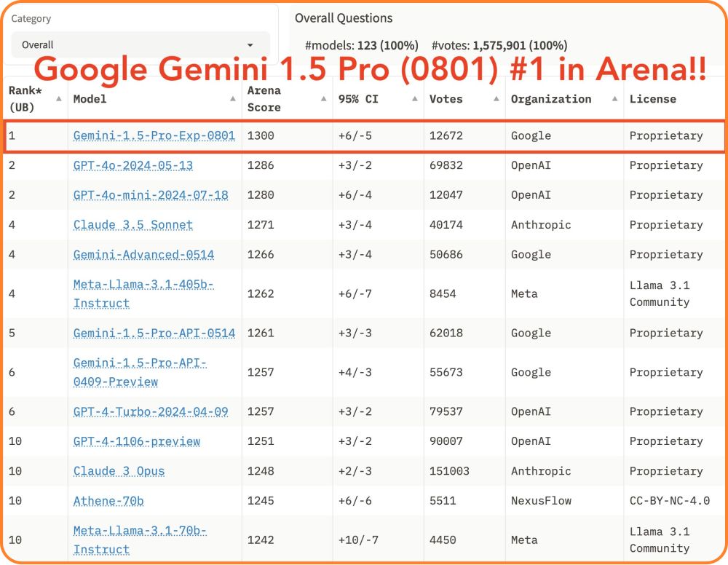Select votes count 151003
The image size is (728, 565).
449,471
